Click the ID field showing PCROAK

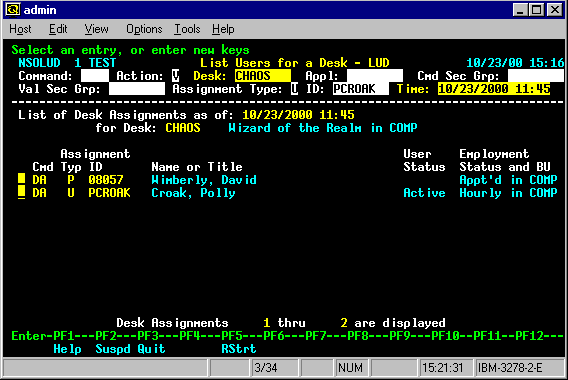pos(361,89)
